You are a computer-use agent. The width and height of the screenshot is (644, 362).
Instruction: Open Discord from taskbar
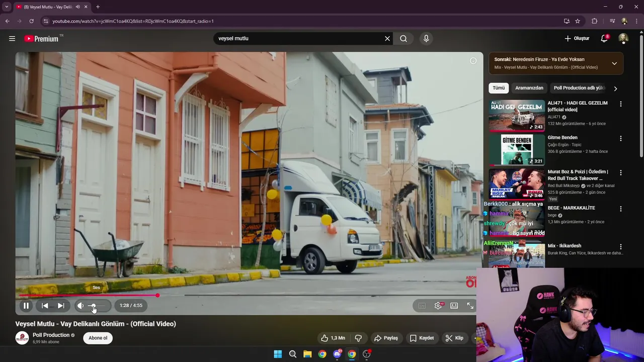click(337, 354)
